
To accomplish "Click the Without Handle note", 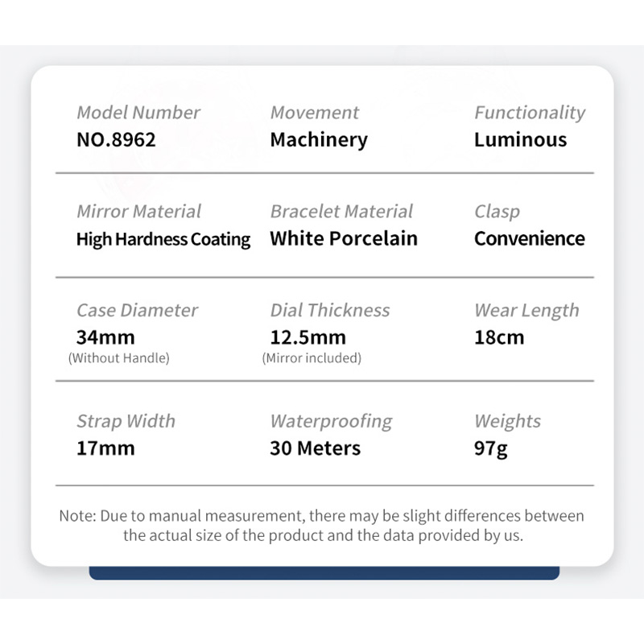I will (x=118, y=358).
